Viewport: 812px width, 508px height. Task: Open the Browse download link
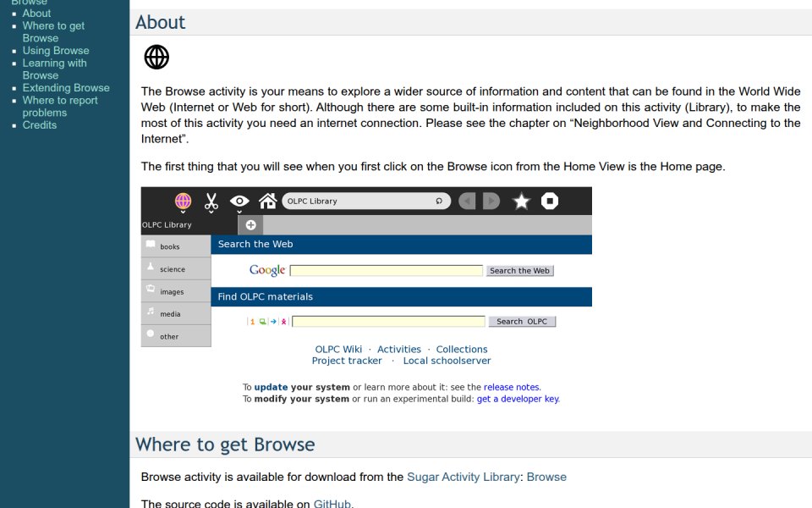[546, 477]
